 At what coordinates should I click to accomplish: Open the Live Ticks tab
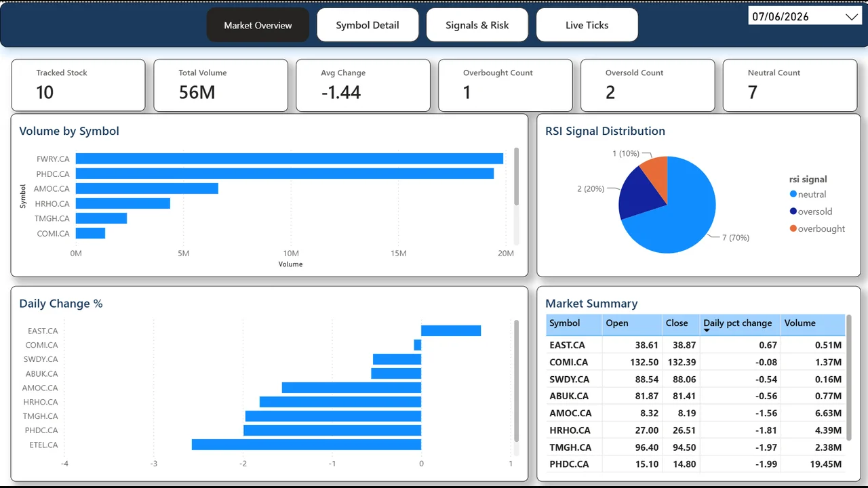pyautogui.click(x=587, y=25)
